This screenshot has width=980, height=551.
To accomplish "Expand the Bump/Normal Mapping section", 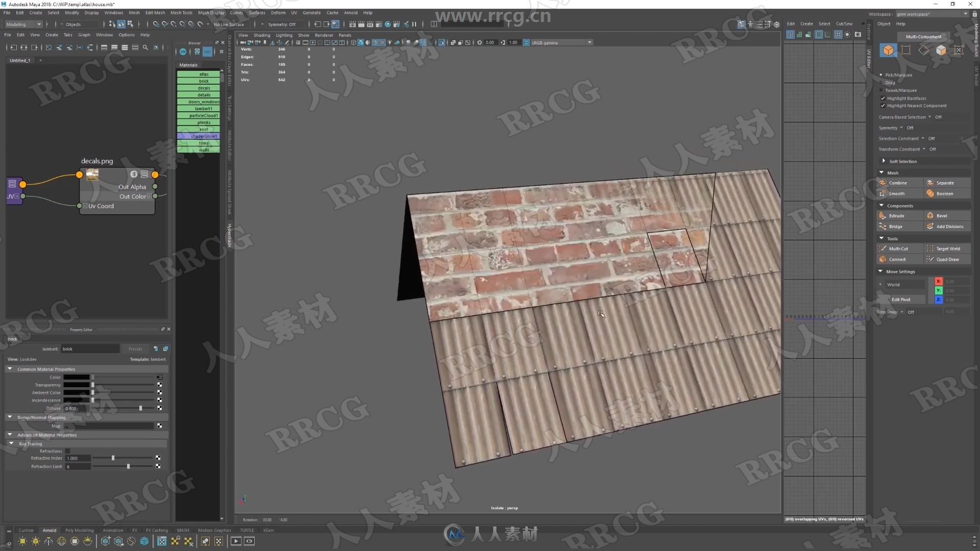I will point(9,416).
